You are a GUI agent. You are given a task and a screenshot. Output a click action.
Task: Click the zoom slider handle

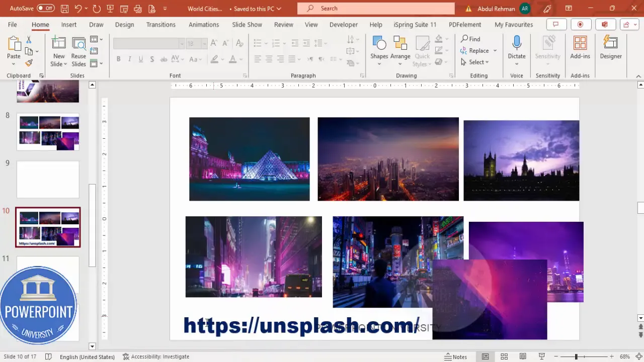576,356
